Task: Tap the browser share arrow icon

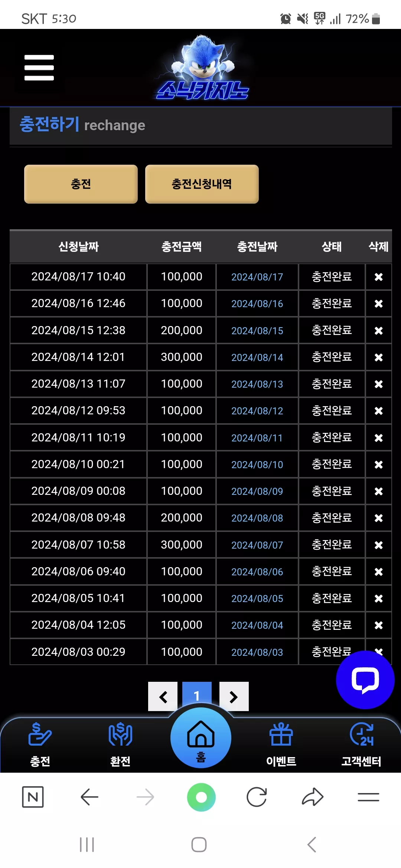Action: (313, 797)
